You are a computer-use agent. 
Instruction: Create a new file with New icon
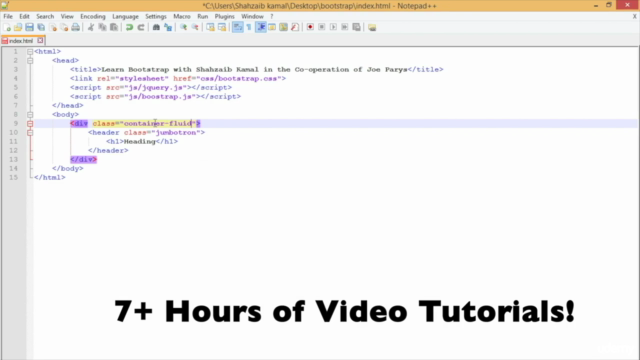7,27
